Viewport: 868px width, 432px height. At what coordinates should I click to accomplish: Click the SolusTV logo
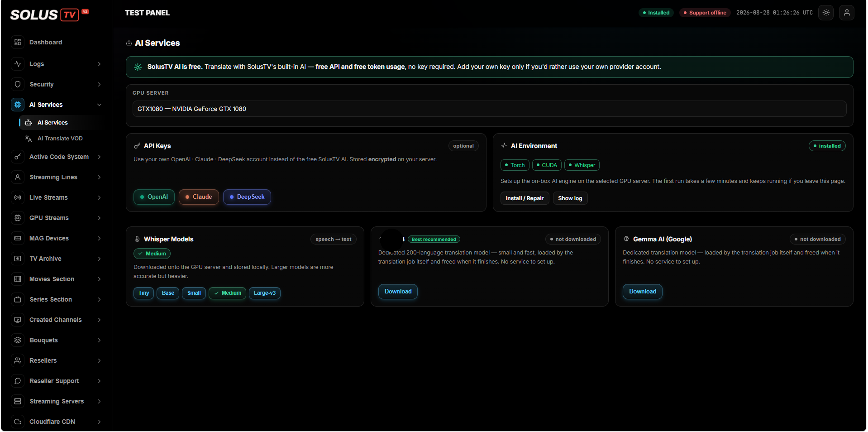pos(49,14)
